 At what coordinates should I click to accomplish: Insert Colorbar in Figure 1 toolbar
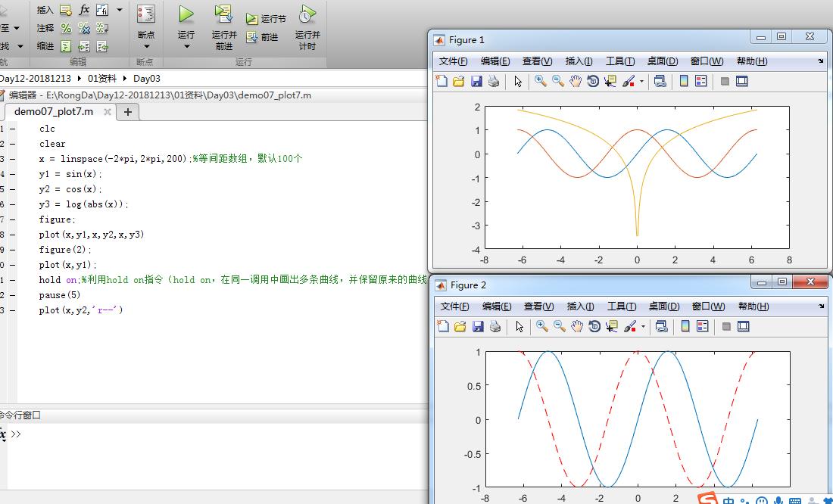[684, 81]
